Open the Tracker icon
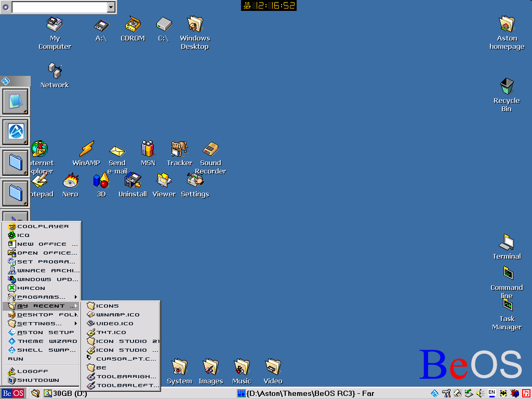Screen dimensions: 532x399 pyautogui.click(x=179, y=153)
